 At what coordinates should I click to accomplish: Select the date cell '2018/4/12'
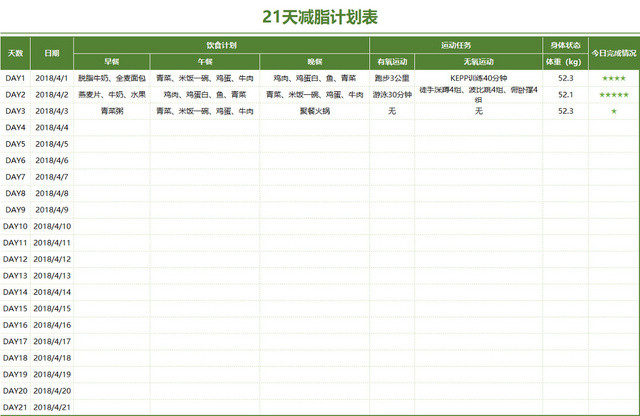52,259
